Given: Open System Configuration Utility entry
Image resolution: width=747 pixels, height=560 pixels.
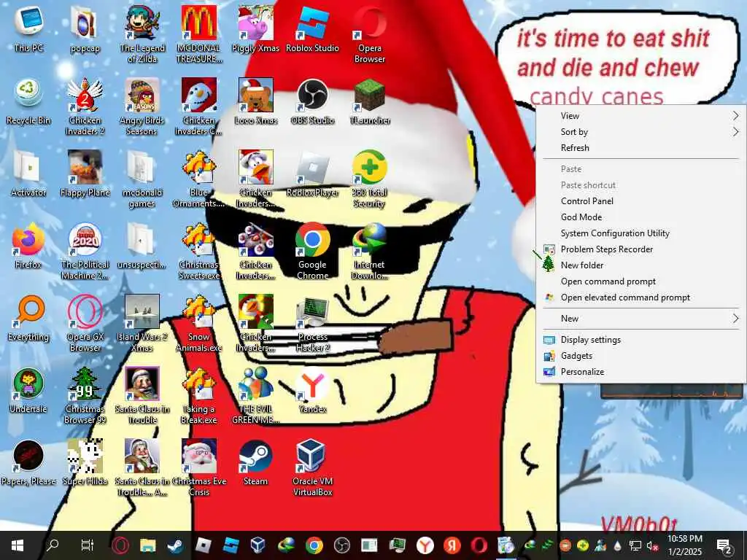Looking at the screenshot, I should 640,233.
